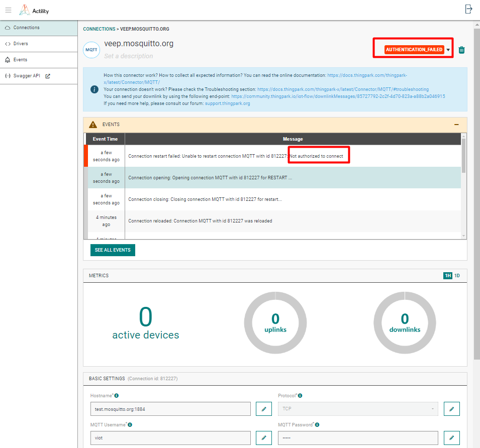480x448 pixels.
Task: Open the Protocol TCP dropdown
Action: point(358,409)
